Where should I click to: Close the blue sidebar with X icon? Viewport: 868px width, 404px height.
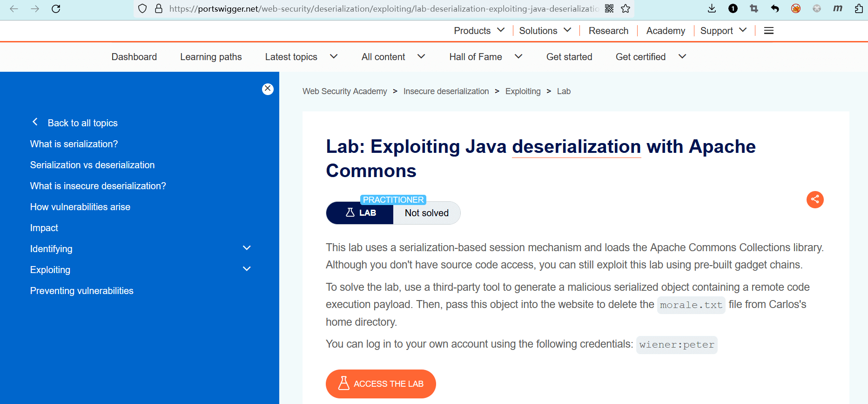click(x=268, y=89)
